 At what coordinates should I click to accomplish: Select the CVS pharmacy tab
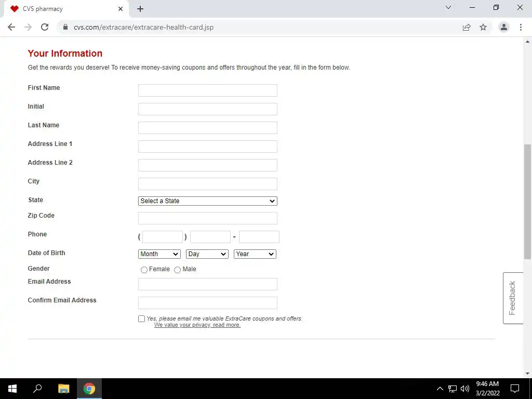(x=66, y=9)
